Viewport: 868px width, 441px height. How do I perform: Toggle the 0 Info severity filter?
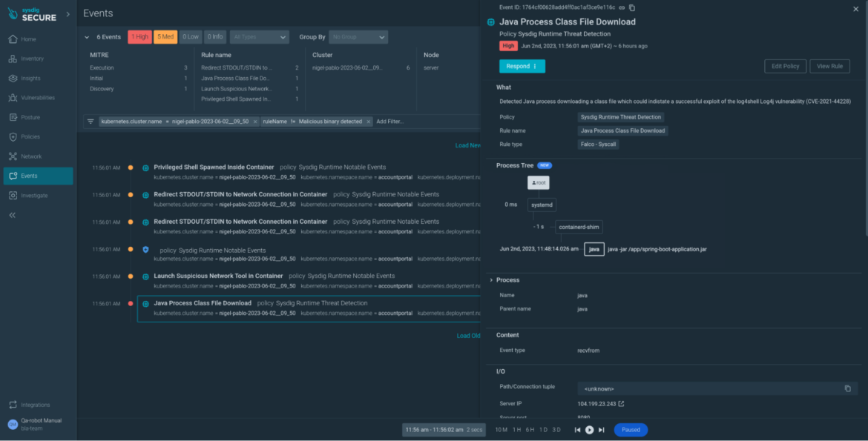215,37
